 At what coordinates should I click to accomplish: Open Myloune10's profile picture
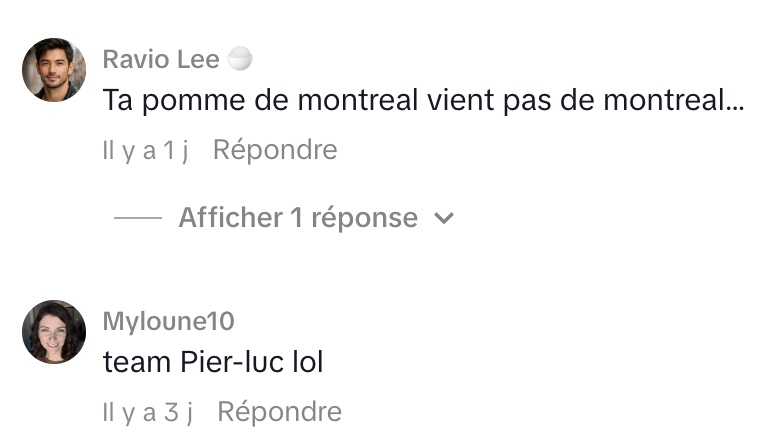click(x=53, y=332)
